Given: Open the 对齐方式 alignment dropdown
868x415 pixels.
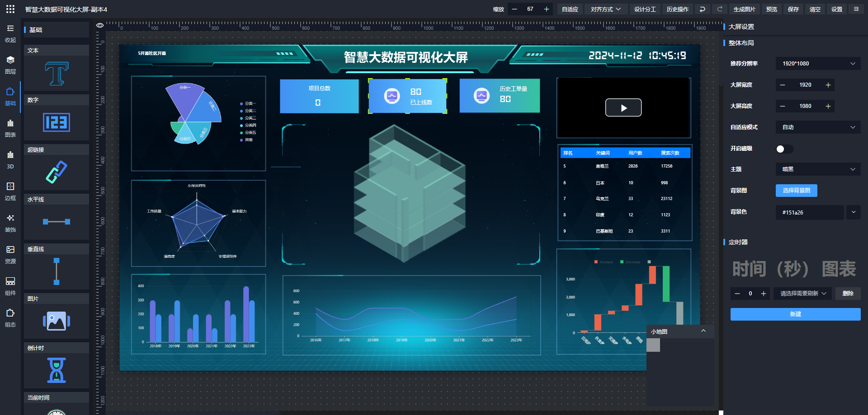Looking at the screenshot, I should [606, 9].
